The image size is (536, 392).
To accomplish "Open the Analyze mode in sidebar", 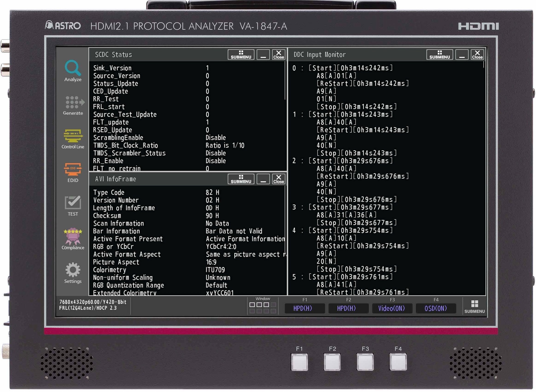I will 73,71.
